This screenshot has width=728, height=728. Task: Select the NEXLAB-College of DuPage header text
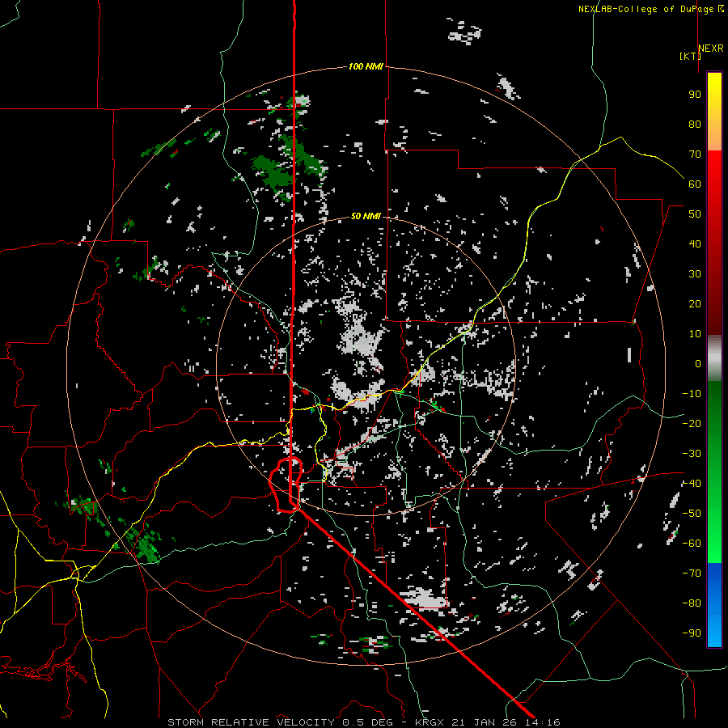click(x=646, y=9)
